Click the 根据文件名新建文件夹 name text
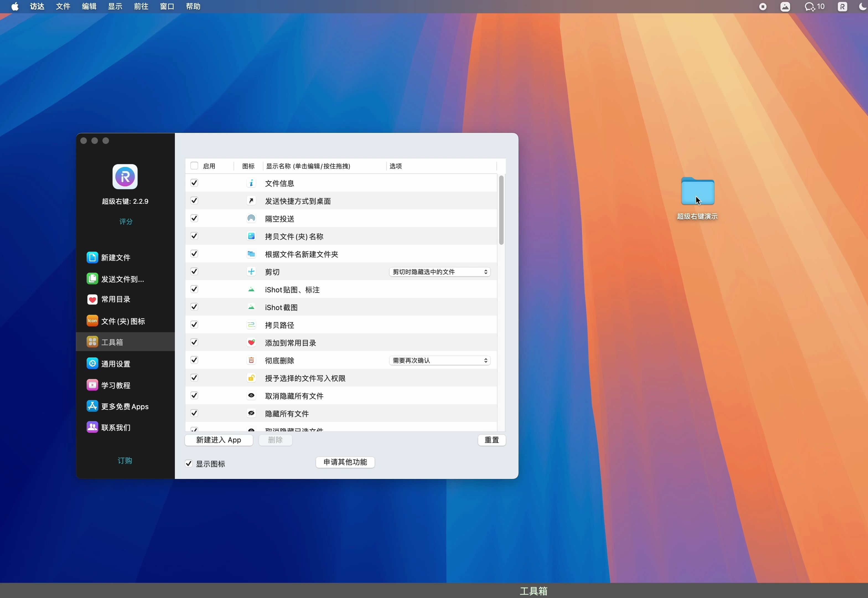Screen dimensions: 868x598 tap(301, 254)
